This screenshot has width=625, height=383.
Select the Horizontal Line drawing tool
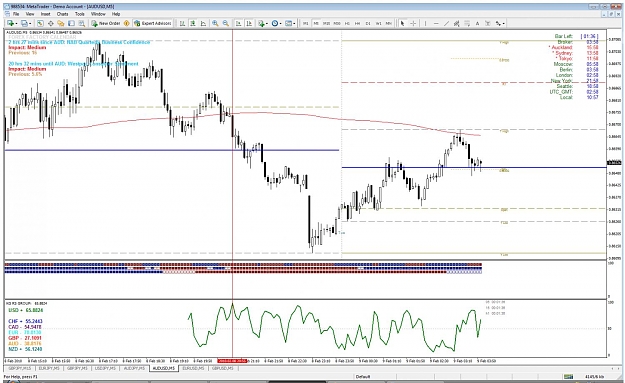tap(436, 24)
